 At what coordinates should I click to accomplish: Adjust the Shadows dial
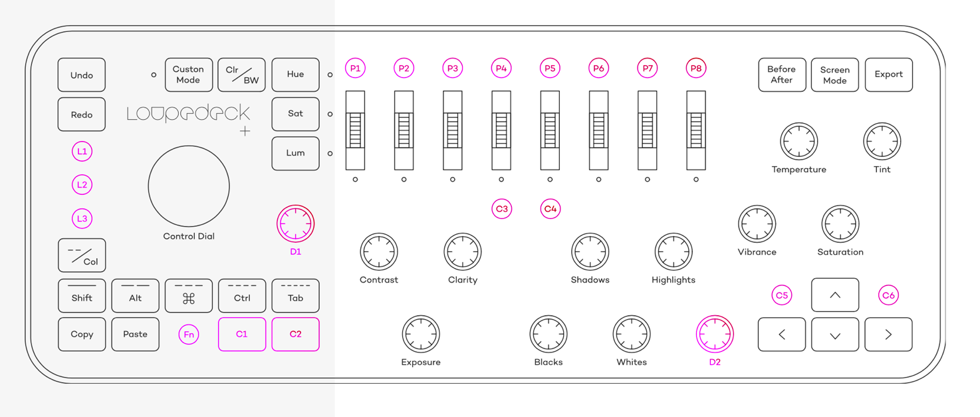[590, 252]
